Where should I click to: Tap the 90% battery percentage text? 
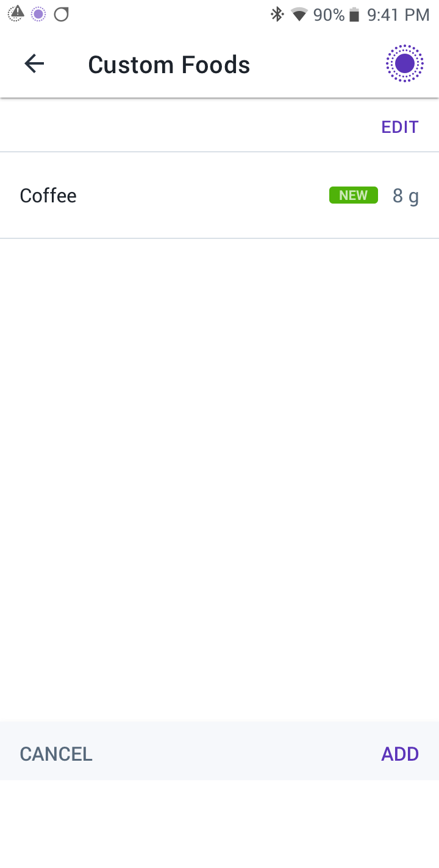(x=329, y=15)
